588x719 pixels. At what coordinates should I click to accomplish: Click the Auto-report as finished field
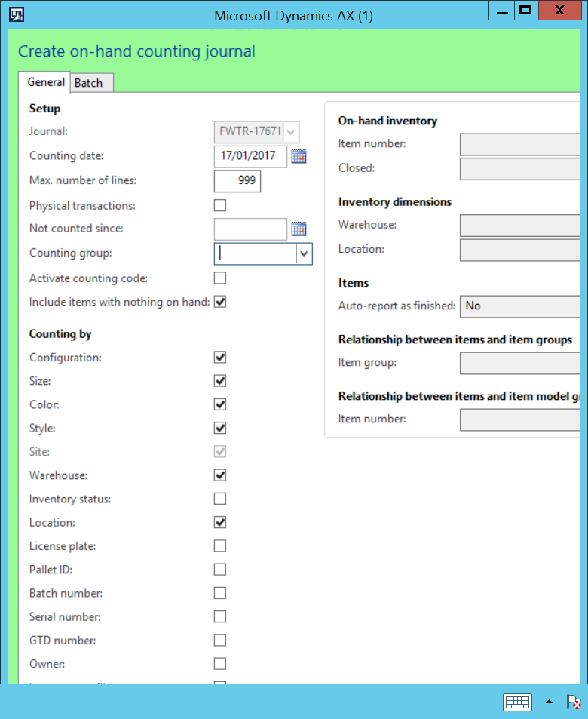520,306
